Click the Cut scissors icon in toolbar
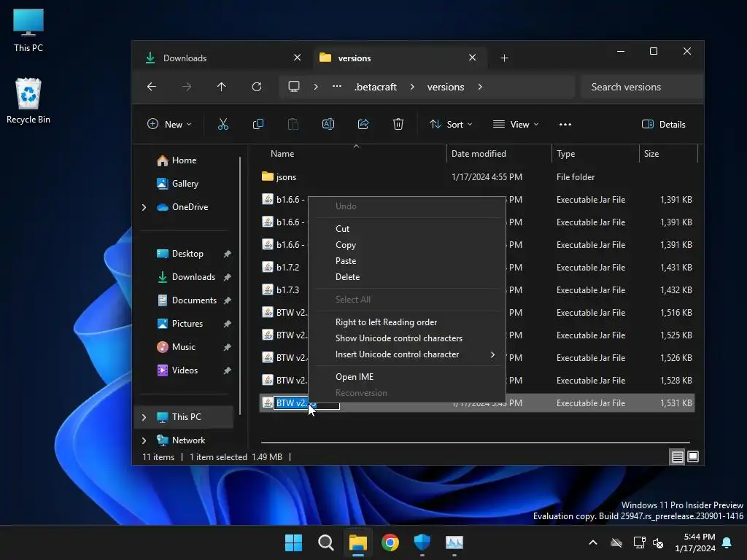The width and height of the screenshot is (747, 560). point(223,124)
